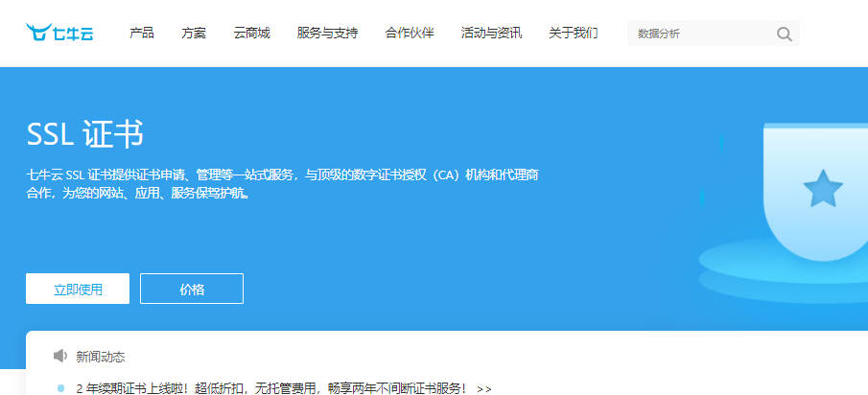Image resolution: width=868 pixels, height=395 pixels.
Task: Click the >> arrows after the news item
Action: point(483,389)
